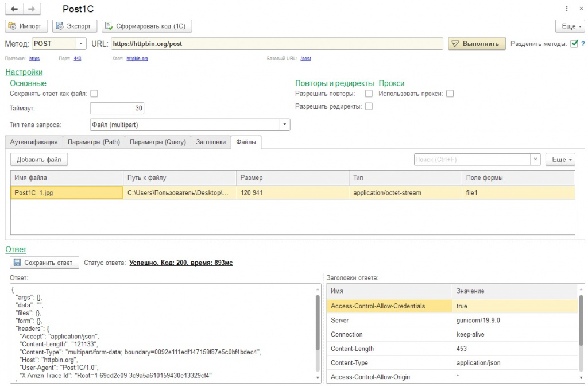Collapse the Настройки section
The image size is (588, 386).
coord(24,72)
